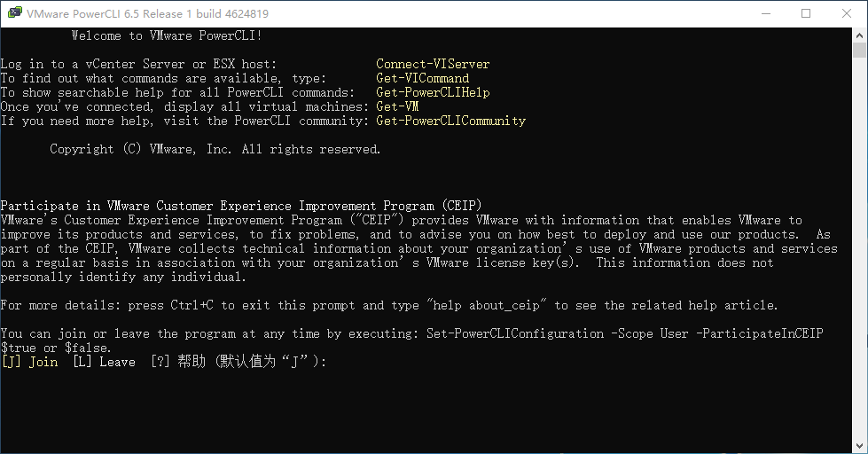Maximize the PowerCLI window
The width and height of the screenshot is (868, 454).
806,13
